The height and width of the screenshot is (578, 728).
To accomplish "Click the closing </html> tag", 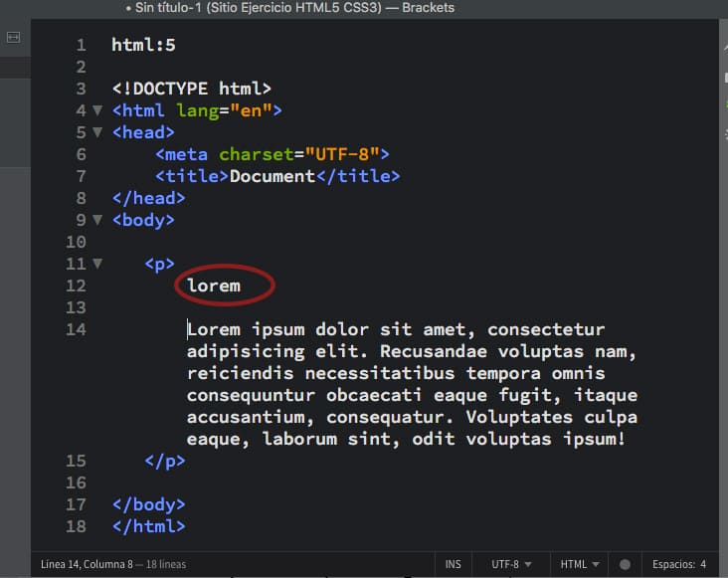I will (148, 526).
